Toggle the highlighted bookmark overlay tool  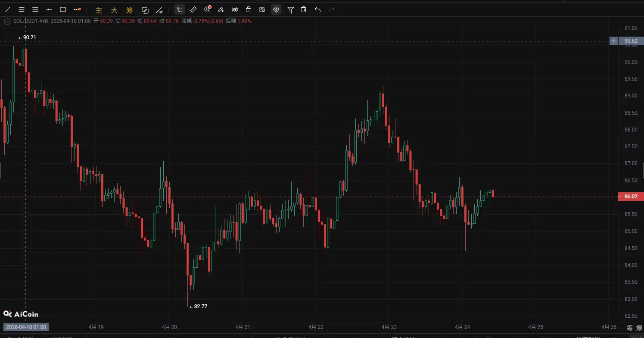(180, 9)
